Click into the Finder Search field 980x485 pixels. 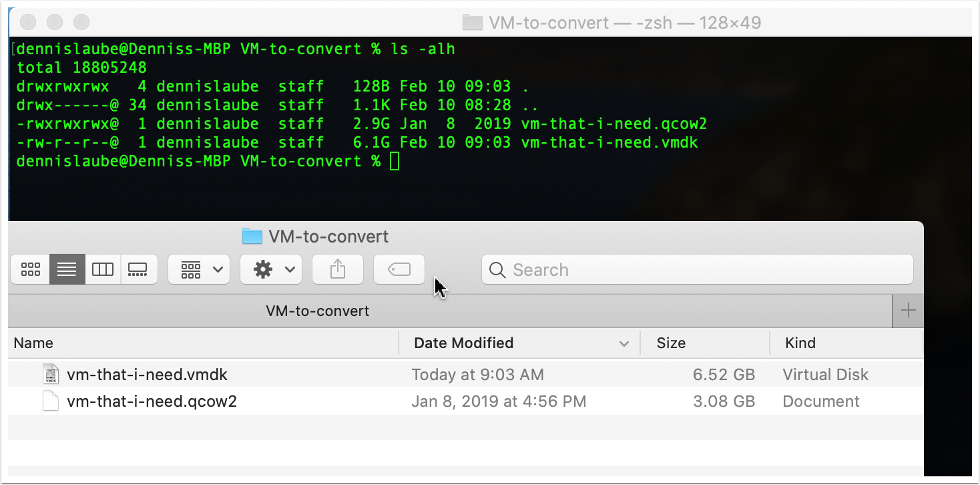coord(697,270)
